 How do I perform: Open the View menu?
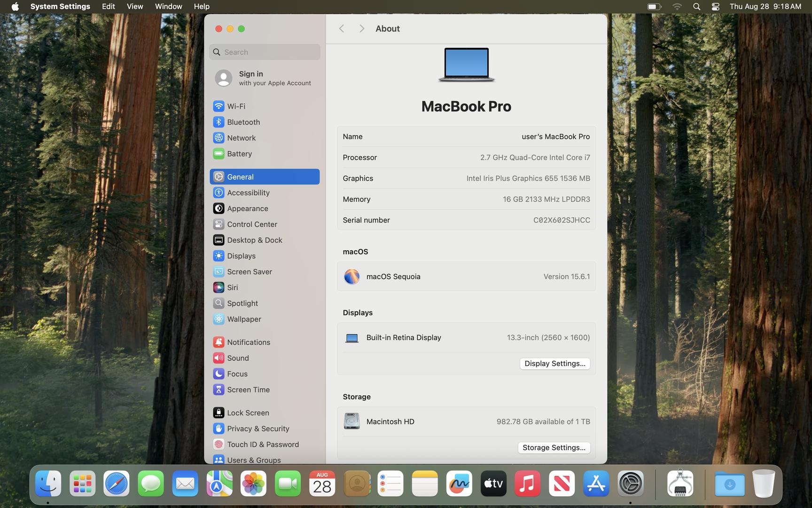tap(135, 7)
